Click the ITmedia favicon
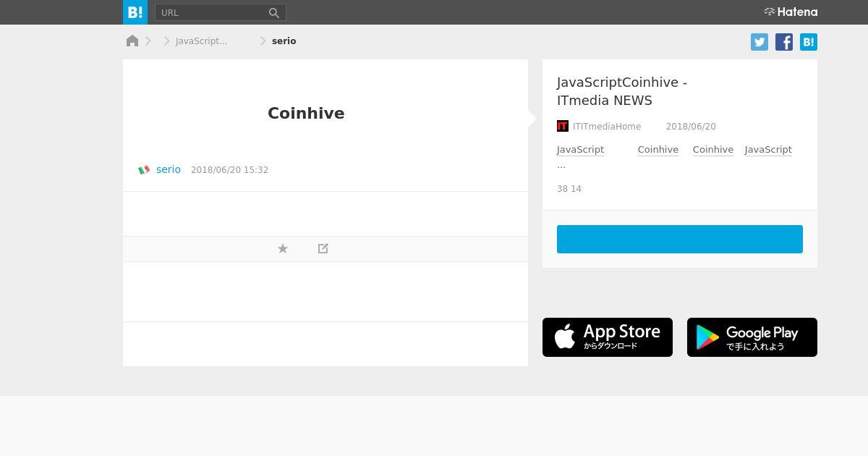 [563, 126]
